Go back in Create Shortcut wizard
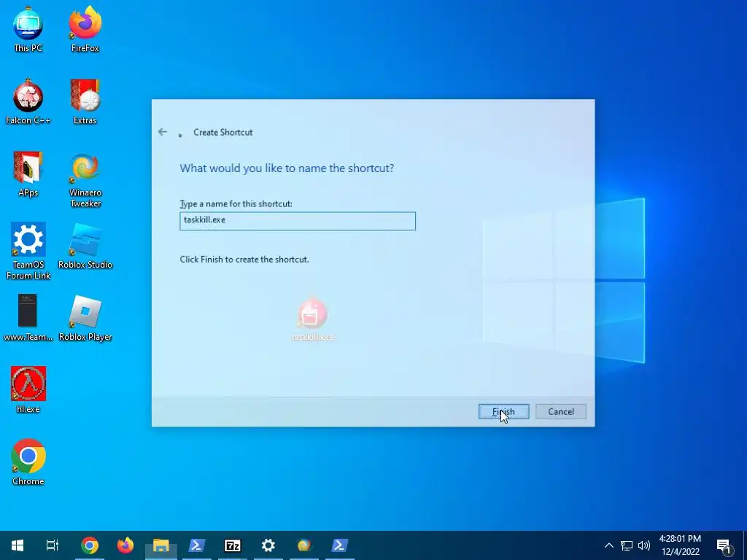The width and height of the screenshot is (747, 560). tap(163, 132)
